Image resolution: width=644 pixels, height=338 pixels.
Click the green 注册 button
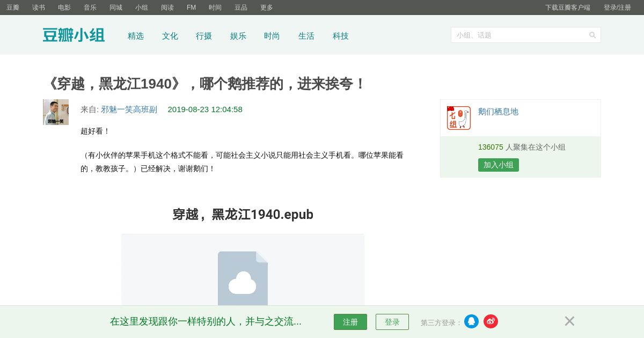pyautogui.click(x=350, y=322)
